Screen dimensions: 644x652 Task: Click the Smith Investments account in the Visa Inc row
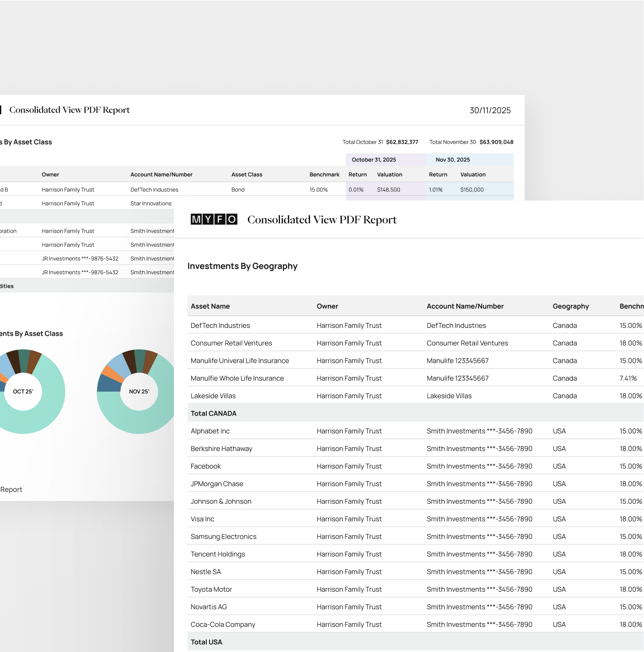(479, 519)
